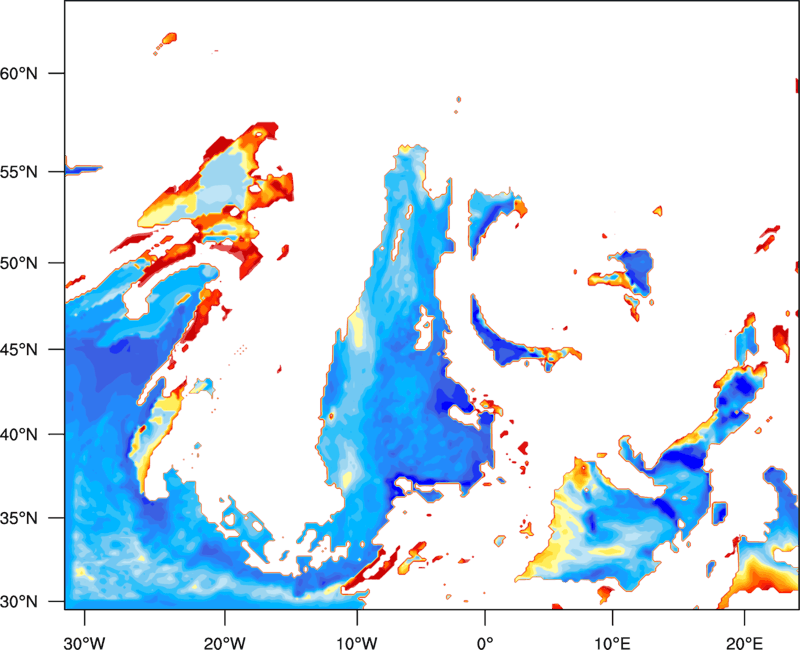800x650 pixels.
Task: Click the 35°N latitude label
Action: click(19, 518)
